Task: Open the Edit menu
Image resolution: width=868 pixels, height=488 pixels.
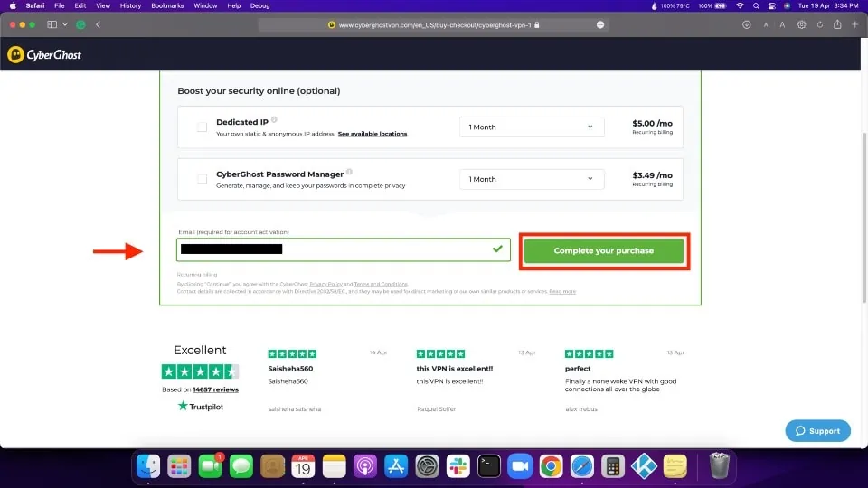Action: coord(80,5)
